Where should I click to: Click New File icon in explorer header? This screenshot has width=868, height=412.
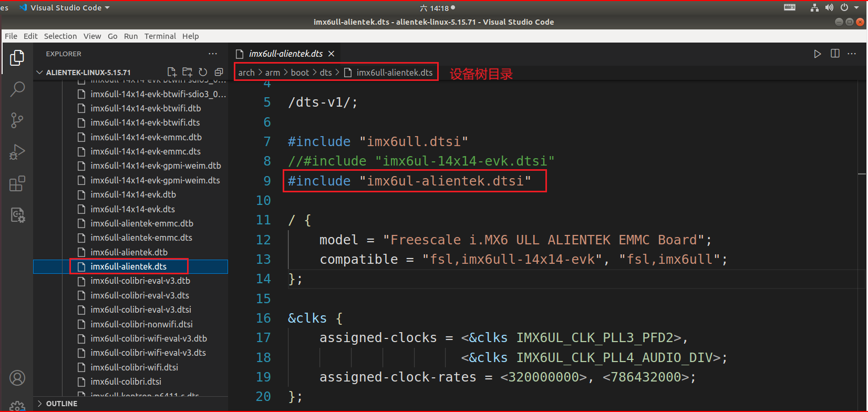coord(172,72)
